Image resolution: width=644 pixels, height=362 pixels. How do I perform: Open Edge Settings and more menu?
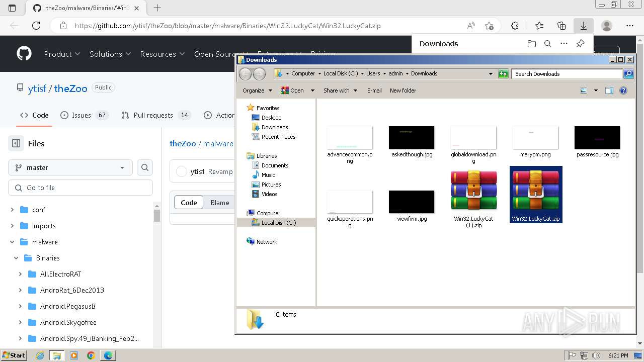[630, 26]
